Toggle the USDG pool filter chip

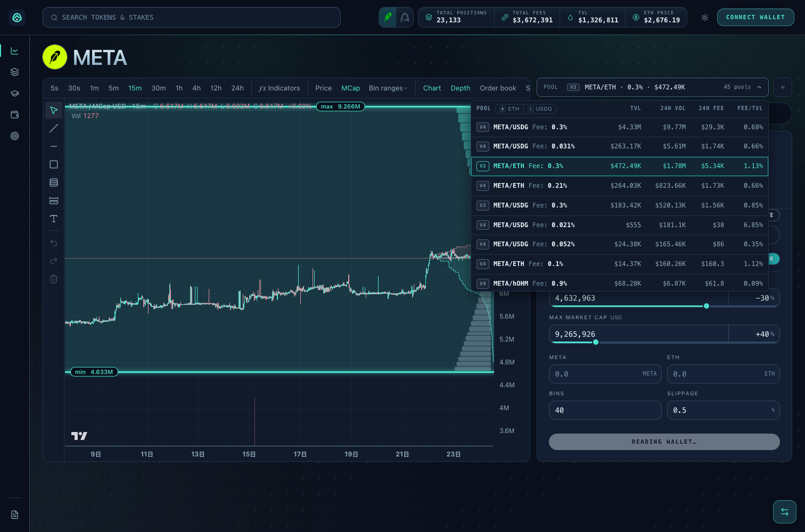point(540,109)
